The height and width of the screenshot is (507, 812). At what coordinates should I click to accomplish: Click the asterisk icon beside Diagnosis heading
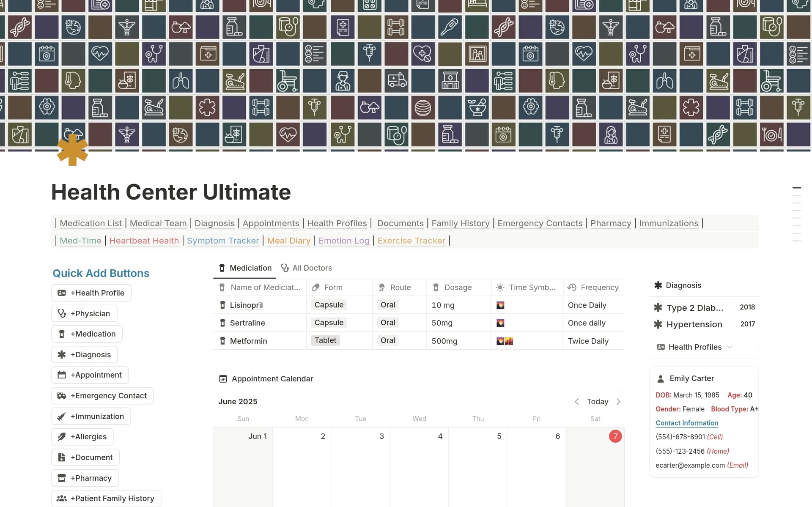(658, 285)
